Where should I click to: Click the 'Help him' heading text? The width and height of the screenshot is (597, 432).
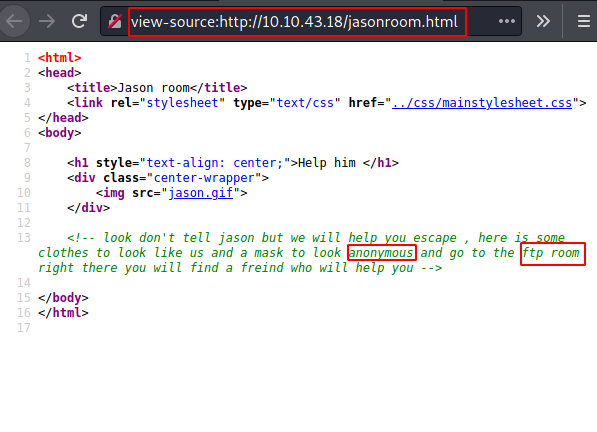tap(327, 163)
